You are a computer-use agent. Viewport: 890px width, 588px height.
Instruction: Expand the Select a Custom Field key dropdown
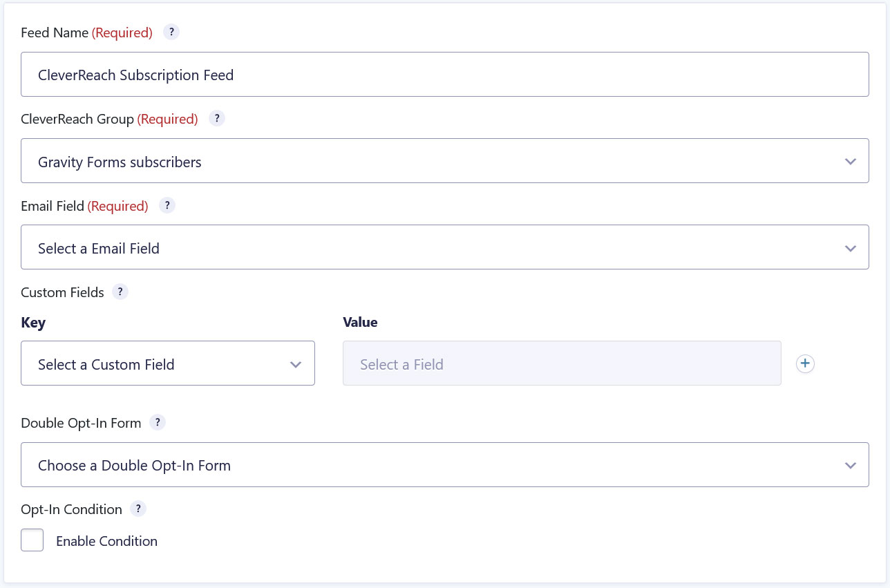(168, 363)
